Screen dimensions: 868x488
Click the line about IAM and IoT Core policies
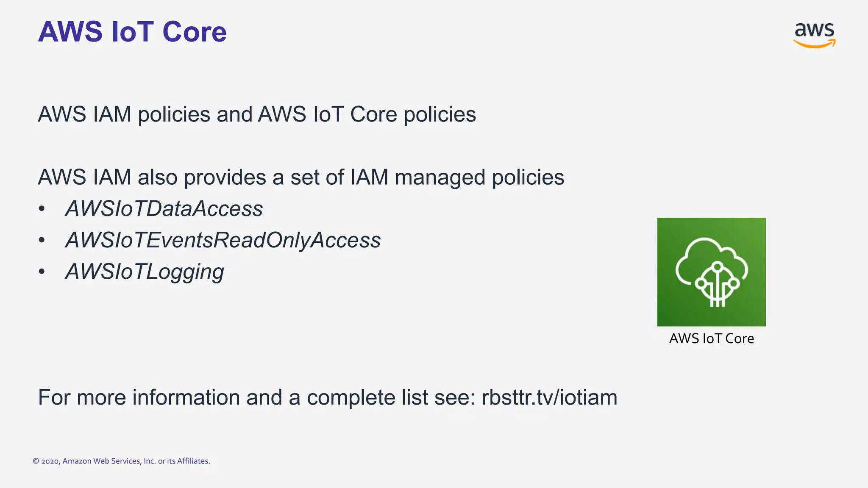(257, 114)
